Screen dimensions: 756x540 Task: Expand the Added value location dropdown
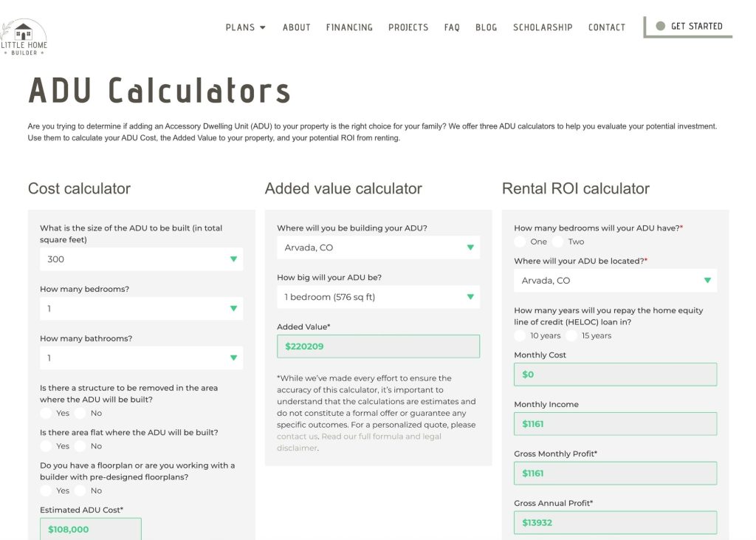point(378,247)
